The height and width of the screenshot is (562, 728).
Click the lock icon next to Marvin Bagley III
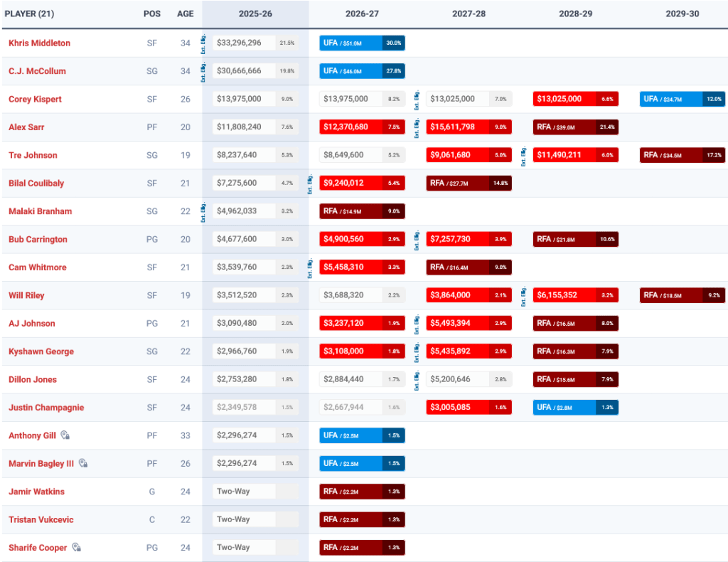click(x=82, y=463)
